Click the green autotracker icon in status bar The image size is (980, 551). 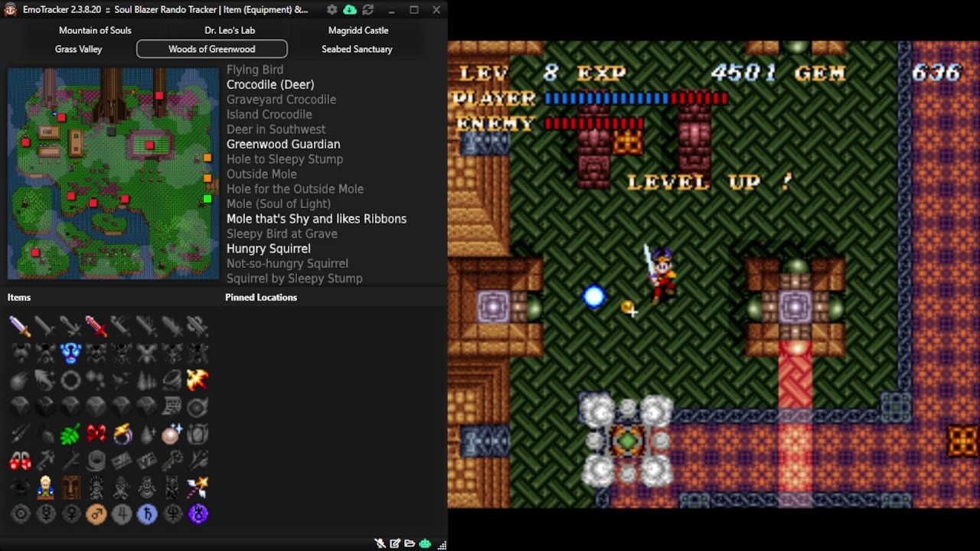[425, 544]
